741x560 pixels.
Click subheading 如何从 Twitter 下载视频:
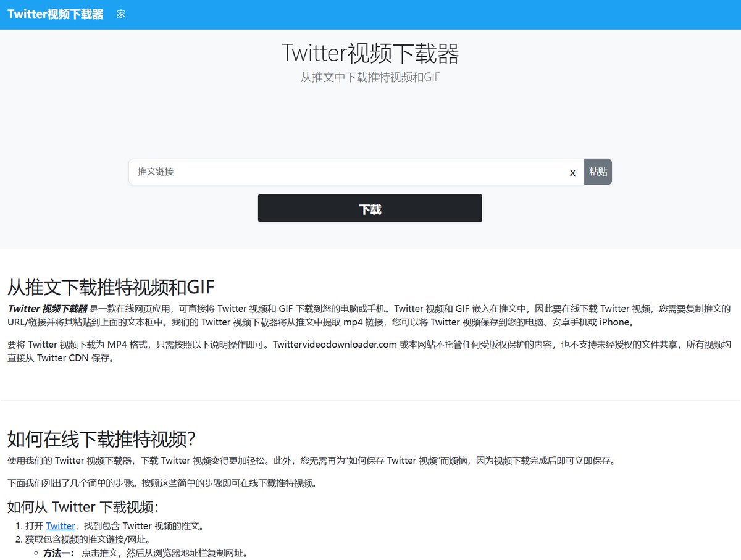tap(83, 507)
